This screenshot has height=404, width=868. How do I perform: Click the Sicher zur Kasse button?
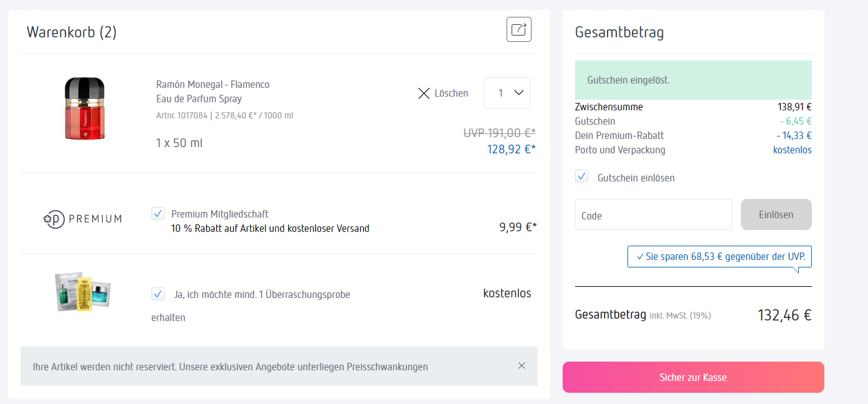click(x=693, y=377)
